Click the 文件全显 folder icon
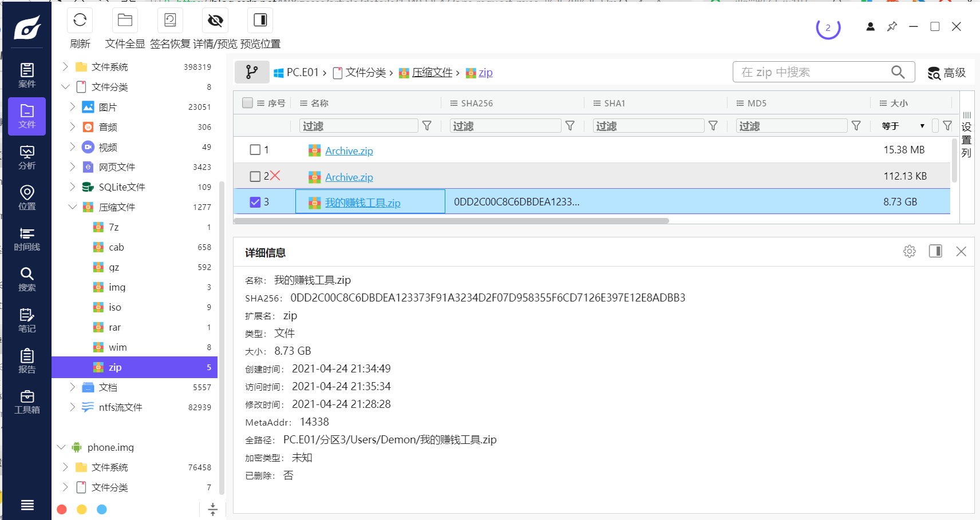Screen dimensions: 980x520 pos(125,21)
